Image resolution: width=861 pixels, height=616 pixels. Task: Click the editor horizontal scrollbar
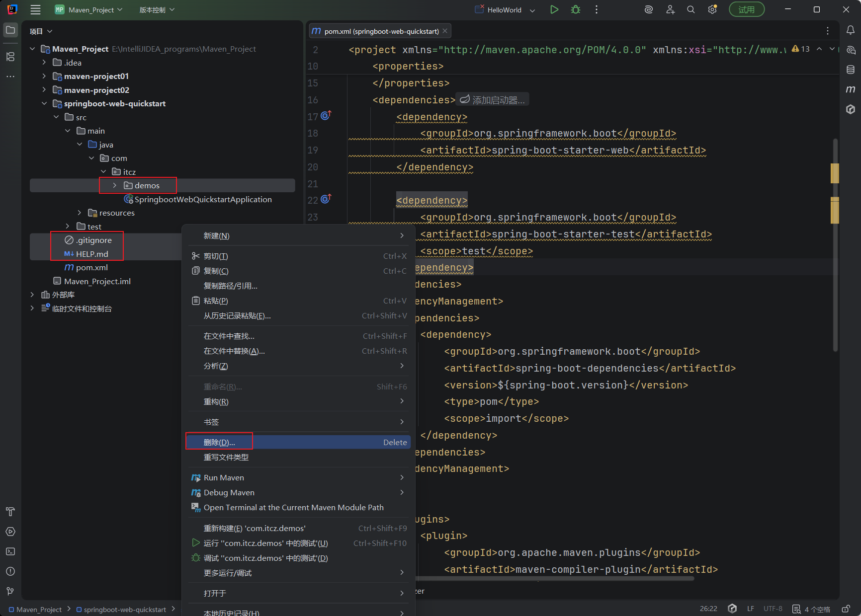pyautogui.click(x=554, y=578)
